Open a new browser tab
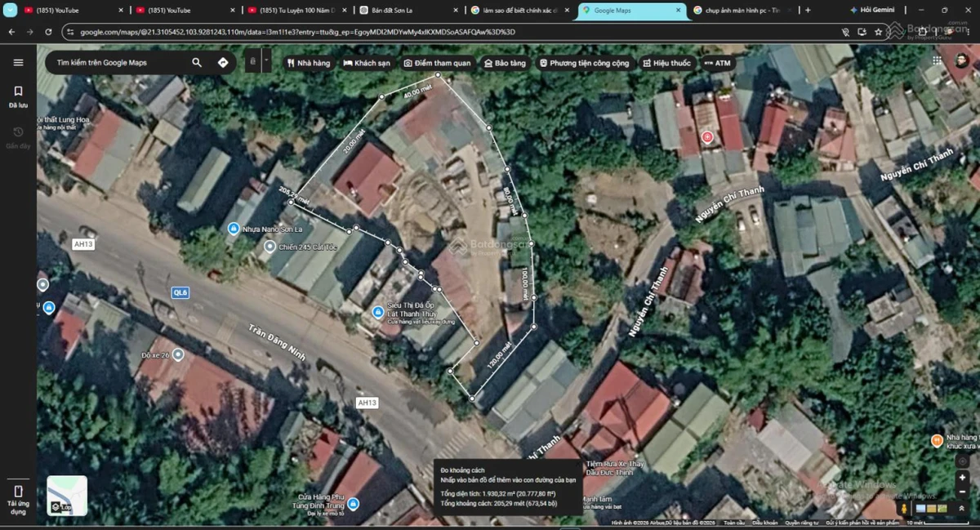980x530 pixels. (x=808, y=10)
